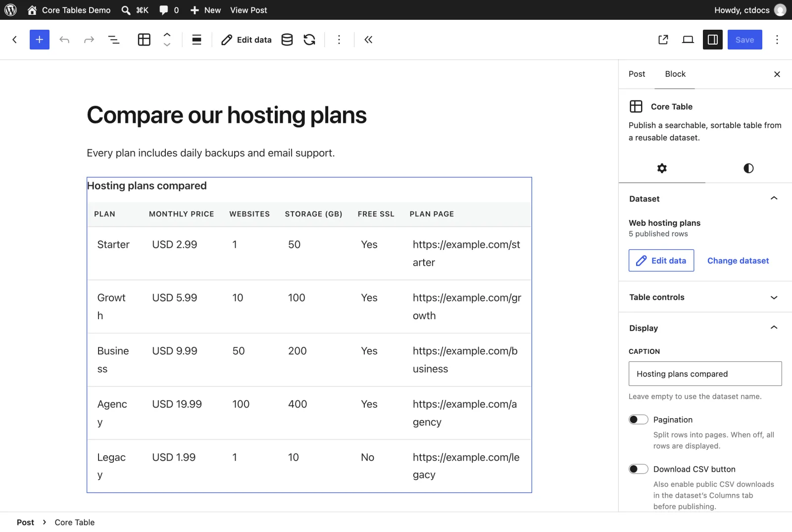This screenshot has height=532, width=792.
Task: Click New in the admin bar
Action: tap(205, 10)
